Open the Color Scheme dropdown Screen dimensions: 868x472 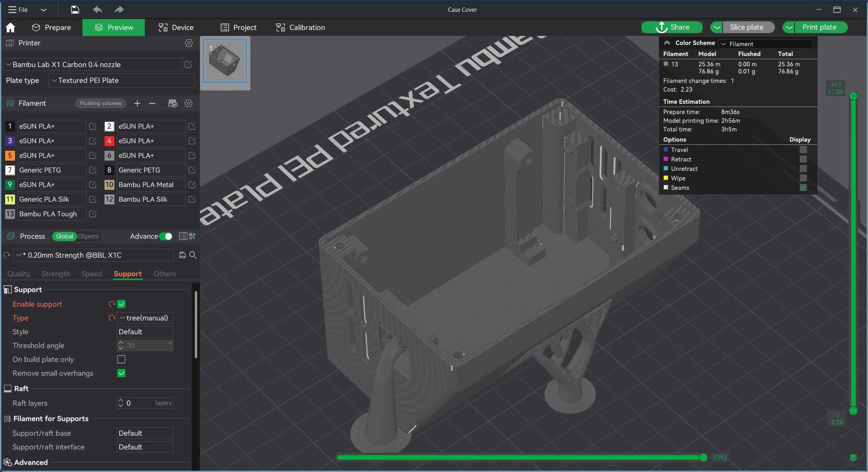(x=766, y=44)
